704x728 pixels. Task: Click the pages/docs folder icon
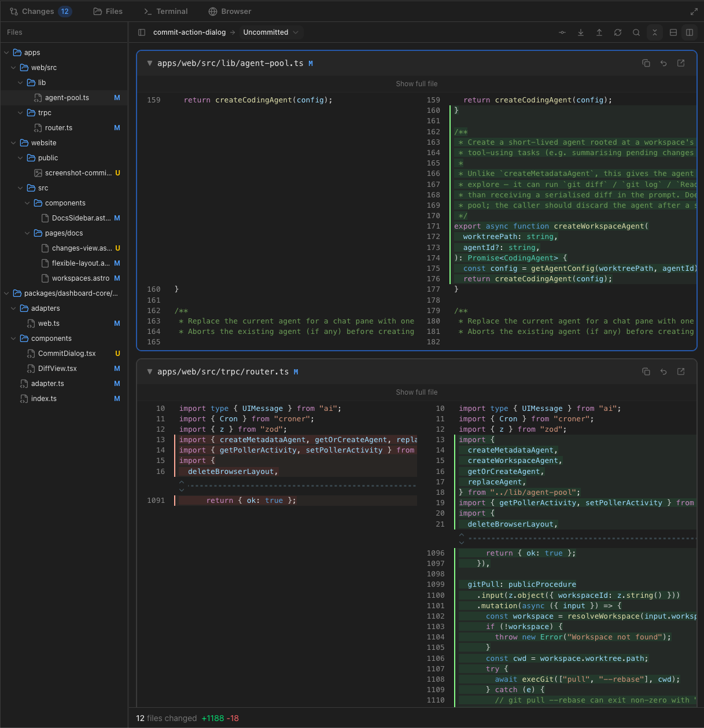coord(38,233)
